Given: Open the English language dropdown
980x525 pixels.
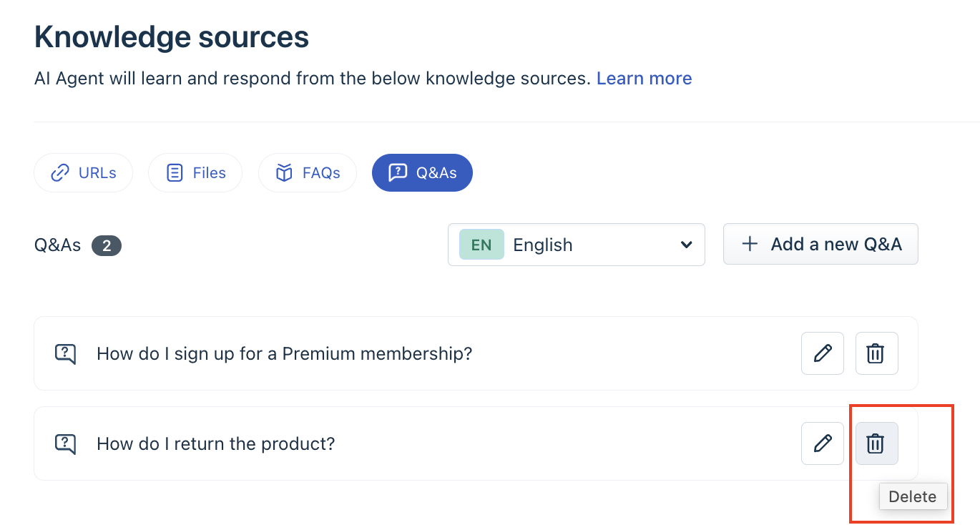Looking at the screenshot, I should click(576, 245).
